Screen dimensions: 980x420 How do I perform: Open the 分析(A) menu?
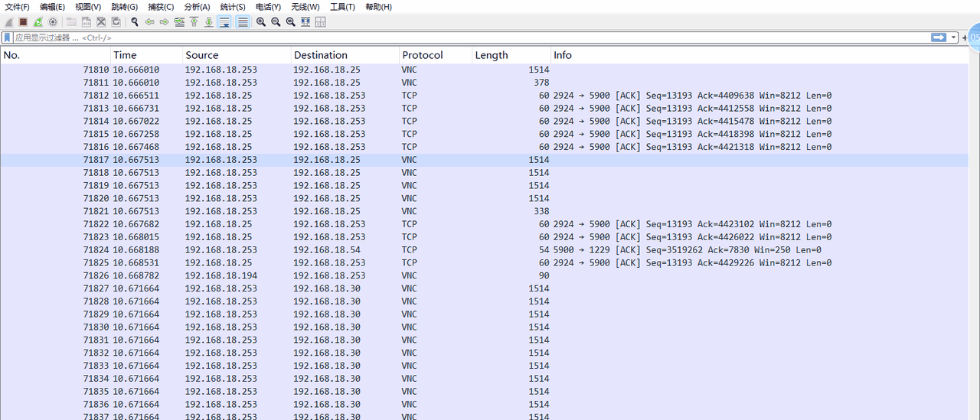[197, 7]
